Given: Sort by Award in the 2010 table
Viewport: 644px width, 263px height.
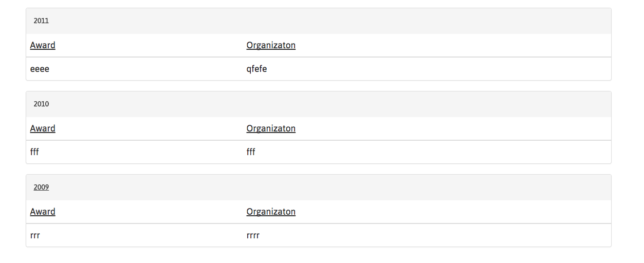Looking at the screenshot, I should [x=43, y=128].
